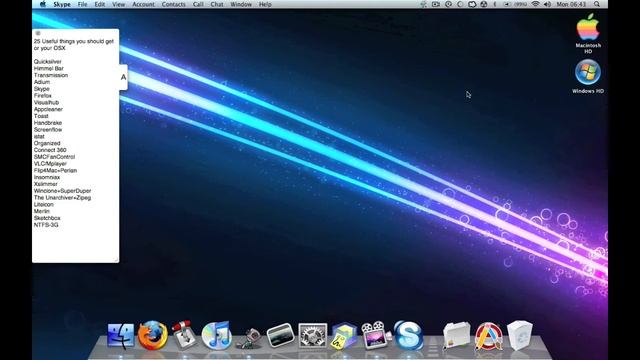Image resolution: width=640 pixels, height=360 pixels.
Task: Click the clock showing Mon 06:41
Action: pos(571,4)
